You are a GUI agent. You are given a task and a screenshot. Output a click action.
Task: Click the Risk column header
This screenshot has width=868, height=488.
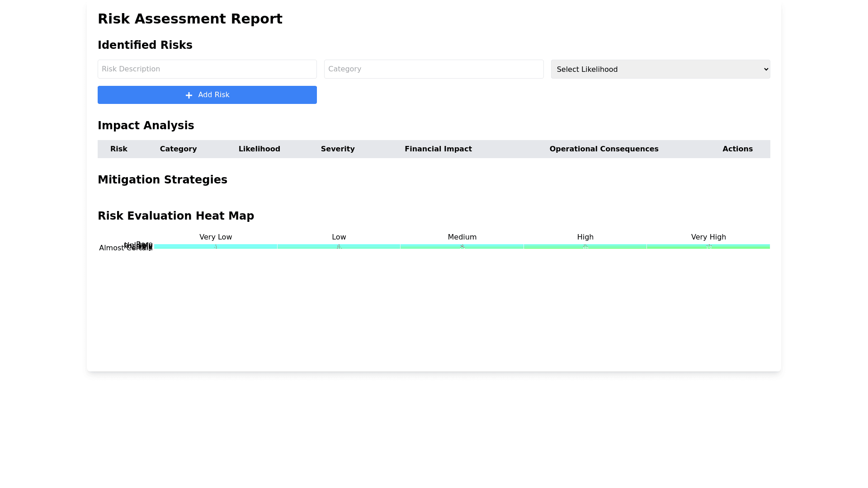tap(119, 149)
